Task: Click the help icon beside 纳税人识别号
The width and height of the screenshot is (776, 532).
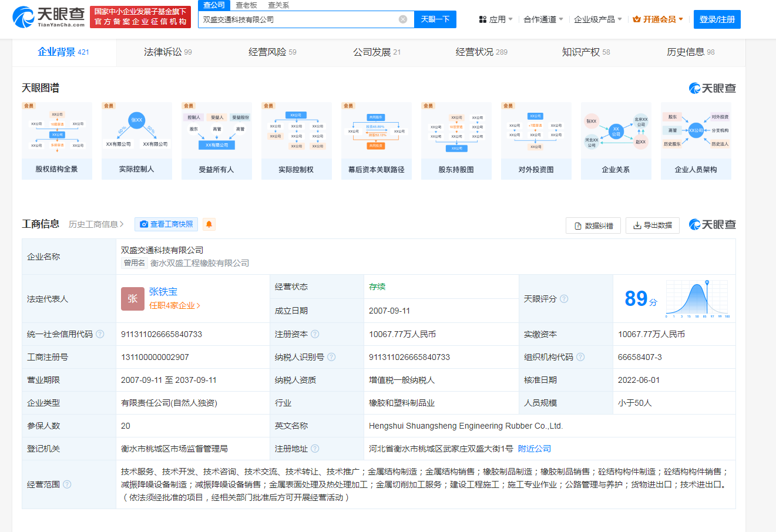Action: tap(331, 357)
